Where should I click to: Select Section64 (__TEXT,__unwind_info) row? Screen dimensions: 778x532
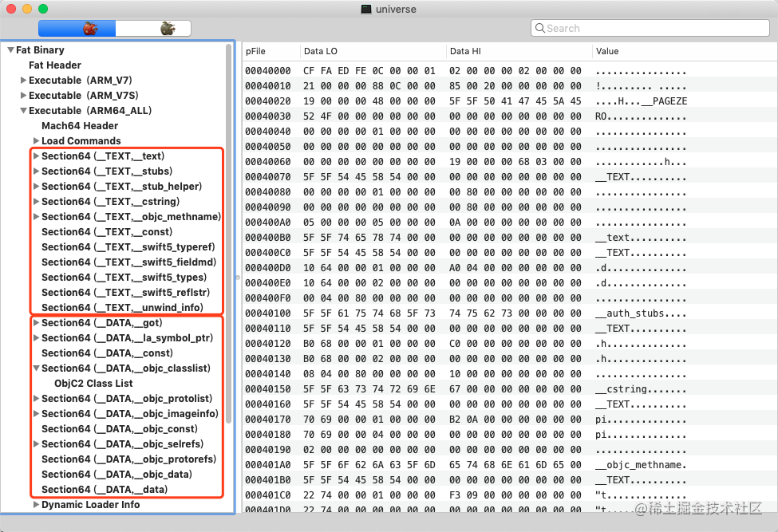coord(123,307)
